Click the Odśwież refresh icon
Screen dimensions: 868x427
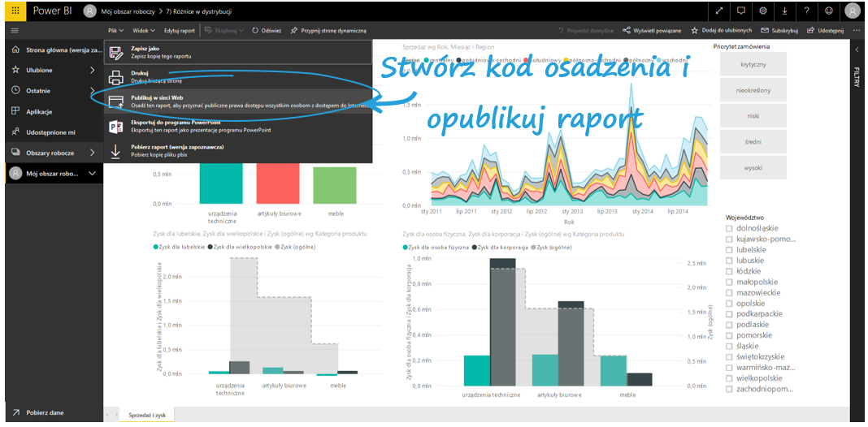(x=267, y=30)
